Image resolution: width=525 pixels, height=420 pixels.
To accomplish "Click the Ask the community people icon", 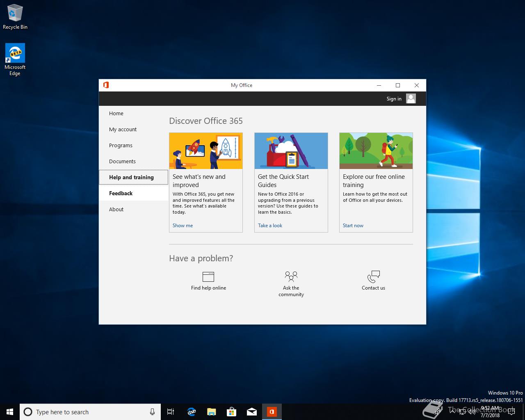I will tap(291, 276).
